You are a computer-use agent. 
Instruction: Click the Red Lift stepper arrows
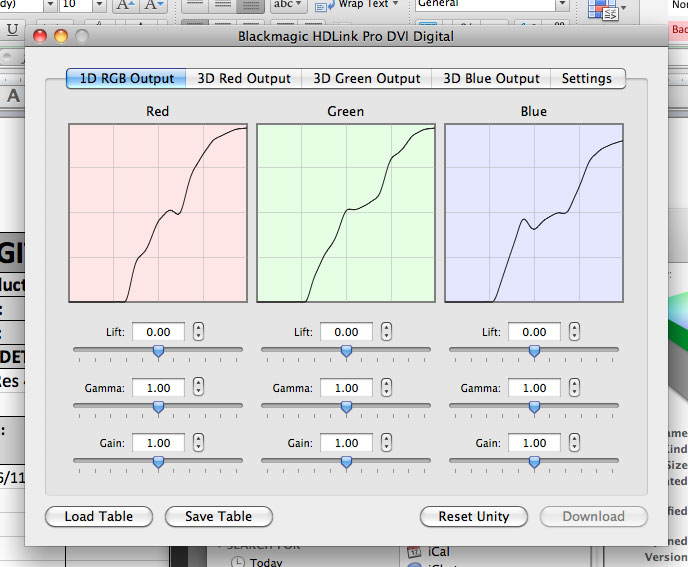198,332
